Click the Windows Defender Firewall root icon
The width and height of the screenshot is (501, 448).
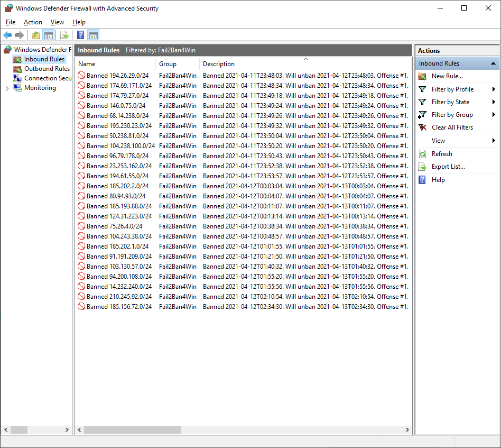(x=8, y=50)
